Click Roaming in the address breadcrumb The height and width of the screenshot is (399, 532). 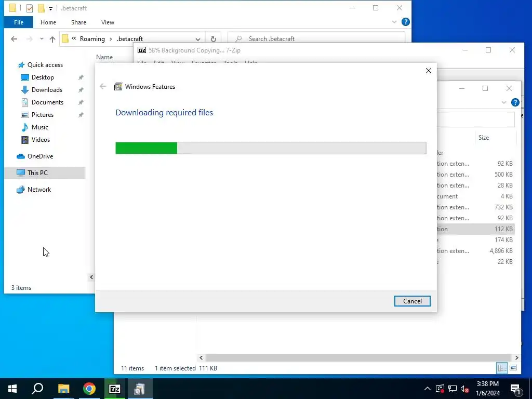coord(92,39)
